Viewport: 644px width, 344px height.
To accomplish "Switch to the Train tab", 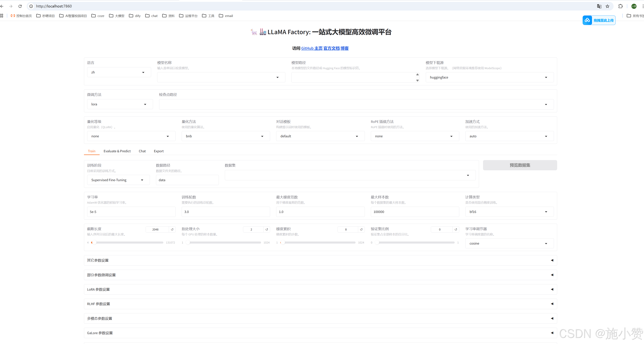I will coord(91,151).
